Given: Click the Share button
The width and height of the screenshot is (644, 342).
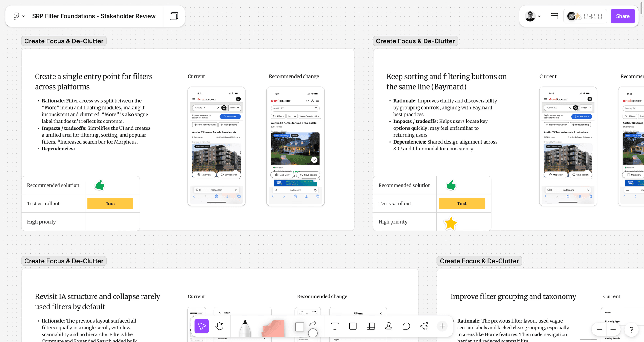Looking at the screenshot, I should [x=622, y=16].
